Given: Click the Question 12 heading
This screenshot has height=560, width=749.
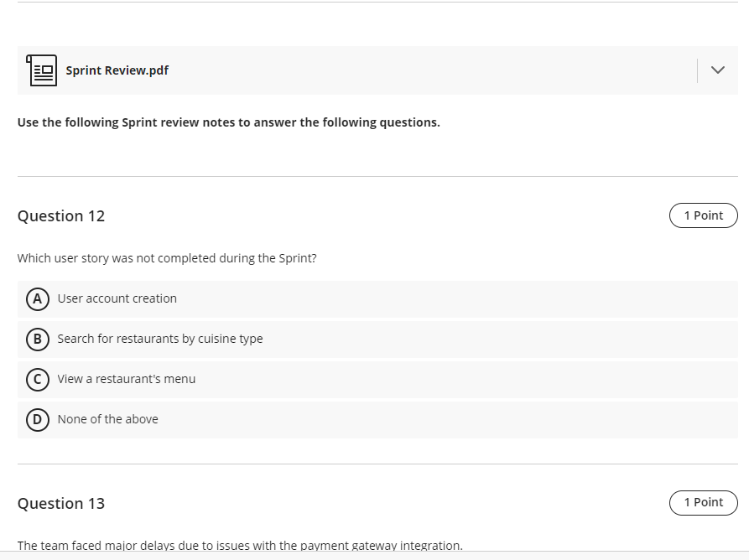Looking at the screenshot, I should pyautogui.click(x=61, y=215).
